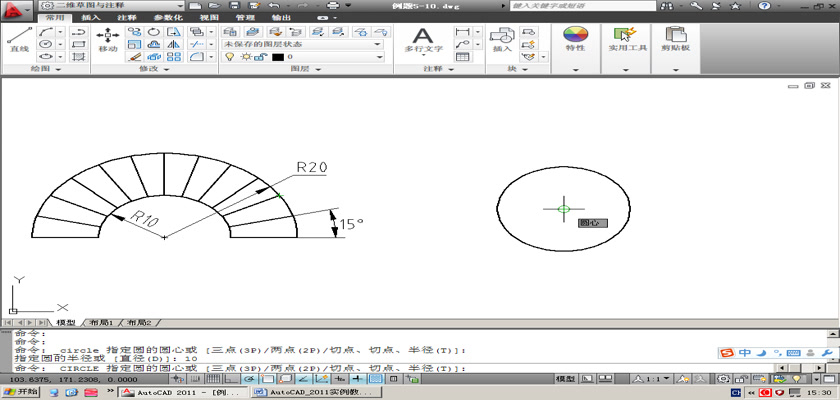Select the Polyline tool

click(x=79, y=32)
